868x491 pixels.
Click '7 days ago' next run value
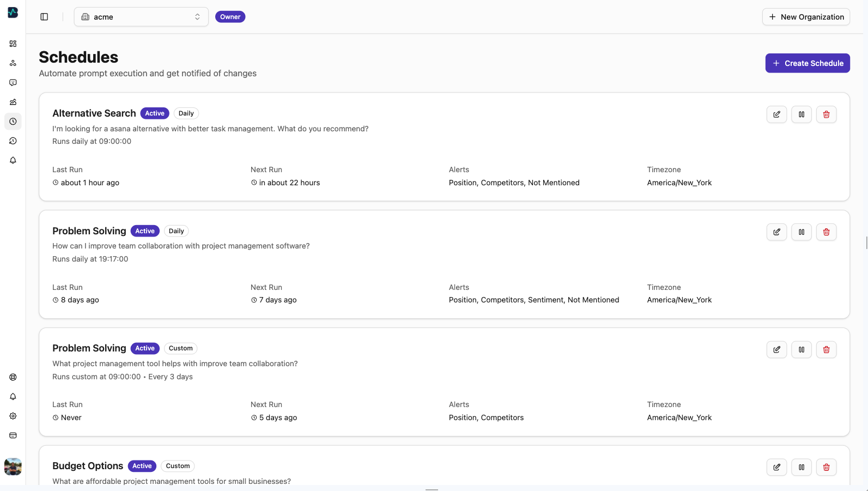pos(278,300)
